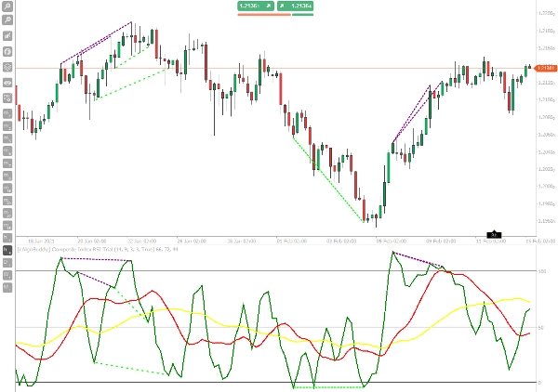Viewport: 558px width, 392px height.
Task: Click the round icon below chart type
Action: pos(7,51)
